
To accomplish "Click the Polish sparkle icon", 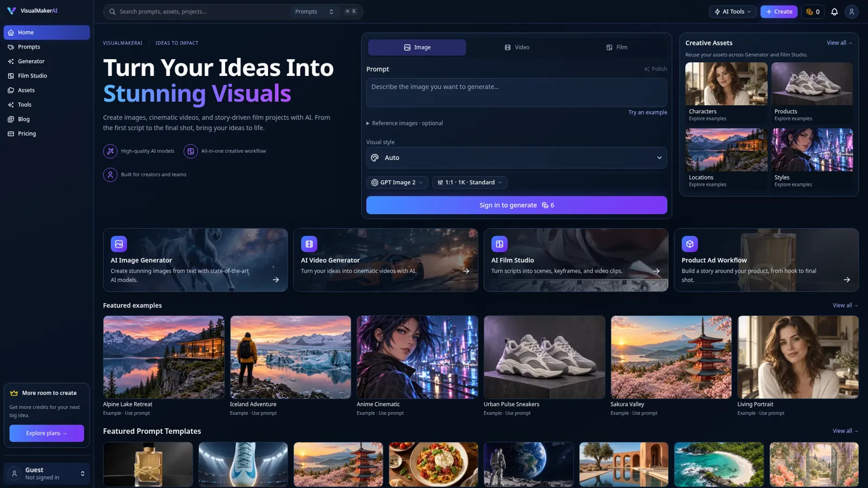I will pos(647,69).
